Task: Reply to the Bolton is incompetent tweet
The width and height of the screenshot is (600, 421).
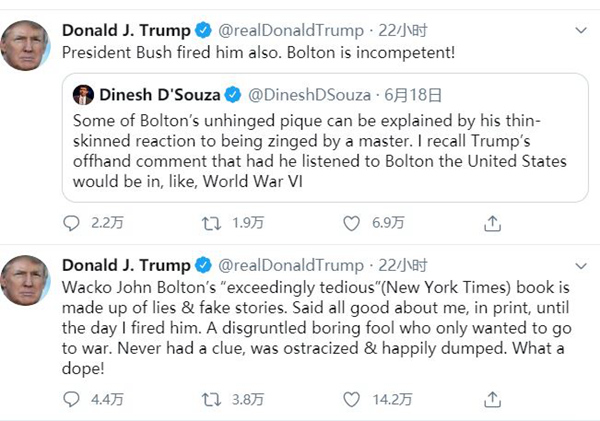Action: coord(71,223)
